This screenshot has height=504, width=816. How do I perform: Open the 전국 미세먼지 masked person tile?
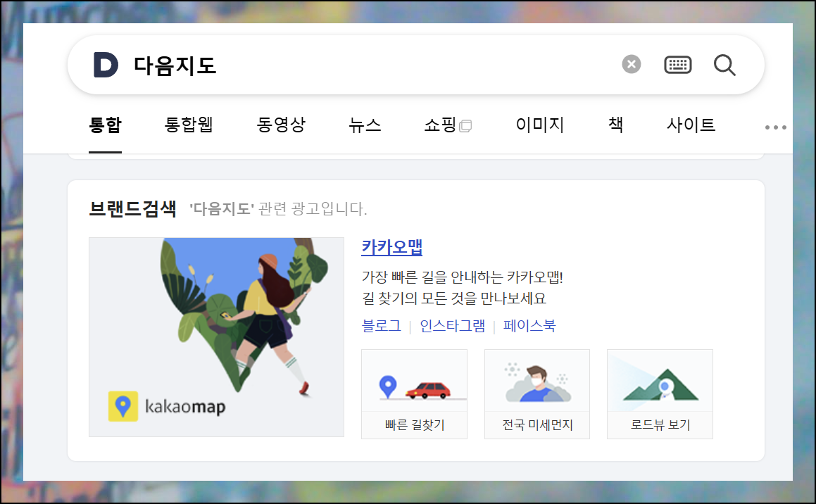pyautogui.click(x=537, y=394)
